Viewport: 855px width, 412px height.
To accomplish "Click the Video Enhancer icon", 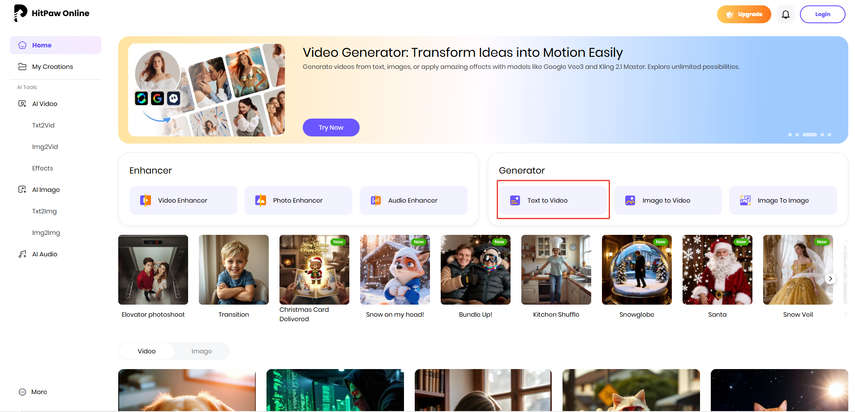I will (145, 201).
